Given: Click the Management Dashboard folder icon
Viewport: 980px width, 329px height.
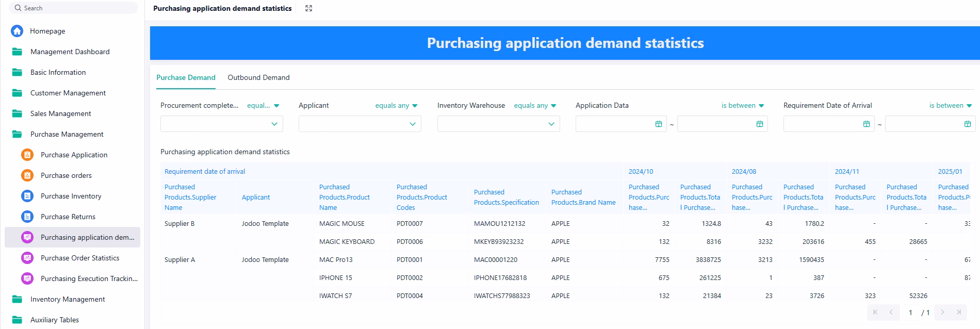Looking at the screenshot, I should 17,52.
